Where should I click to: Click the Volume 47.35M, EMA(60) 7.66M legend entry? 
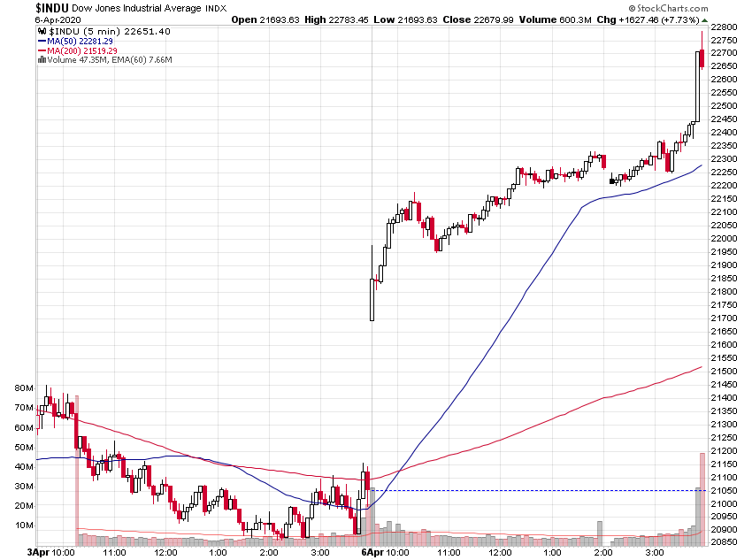[110, 60]
